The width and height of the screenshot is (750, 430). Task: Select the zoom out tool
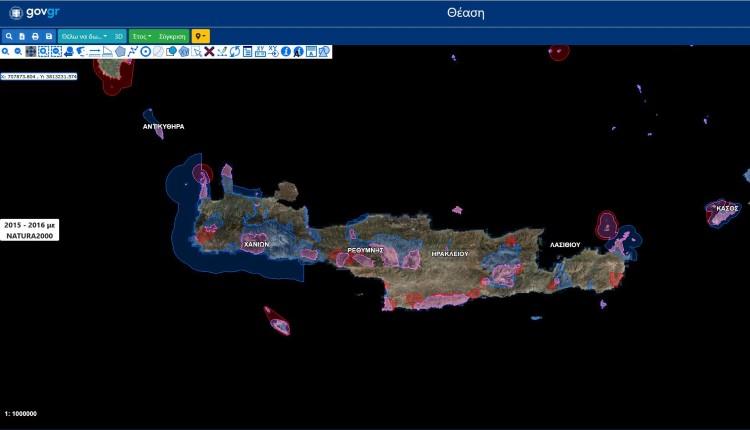pos(18,51)
